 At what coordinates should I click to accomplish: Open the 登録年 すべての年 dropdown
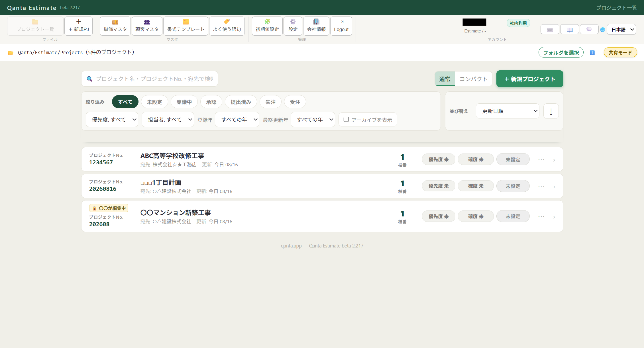click(x=237, y=119)
